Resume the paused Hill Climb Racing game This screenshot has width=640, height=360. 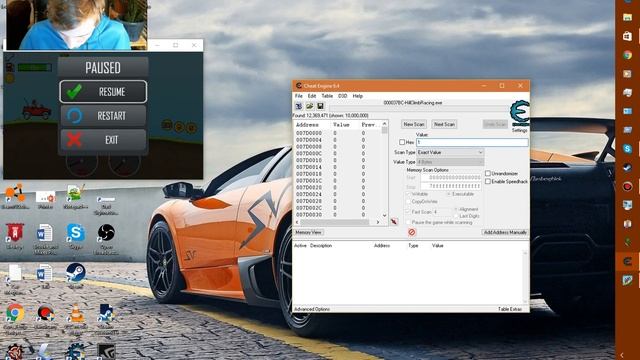click(x=103, y=91)
